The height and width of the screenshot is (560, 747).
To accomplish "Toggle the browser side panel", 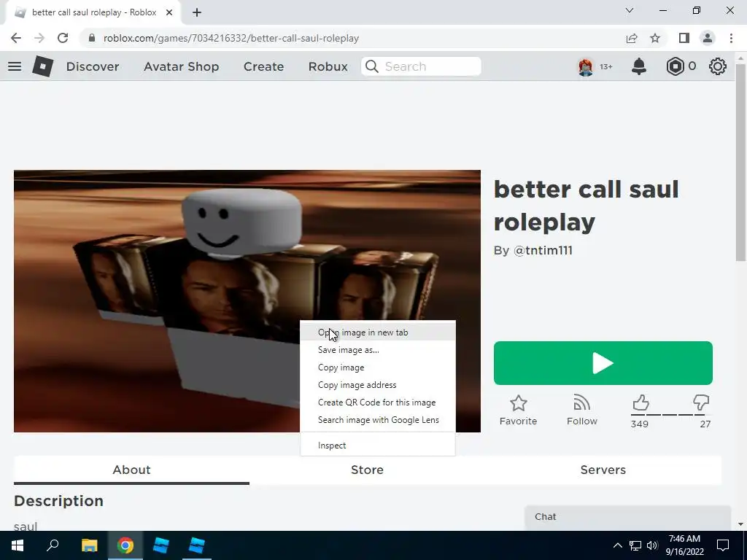I will pyautogui.click(x=684, y=38).
